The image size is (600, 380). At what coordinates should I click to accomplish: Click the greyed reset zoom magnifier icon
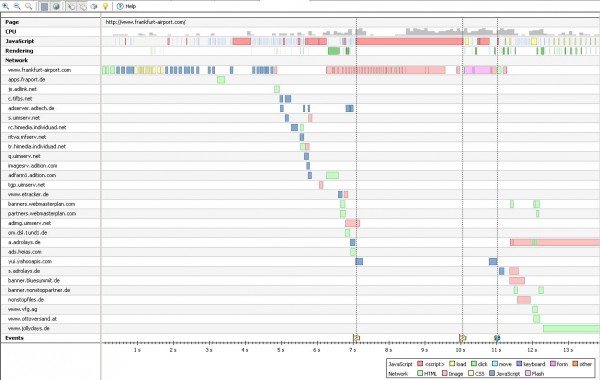coord(29,6)
